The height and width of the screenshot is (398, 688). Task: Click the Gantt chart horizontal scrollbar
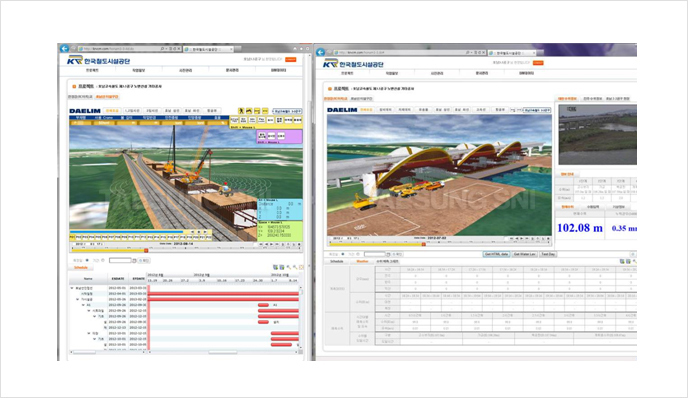[x=223, y=352]
